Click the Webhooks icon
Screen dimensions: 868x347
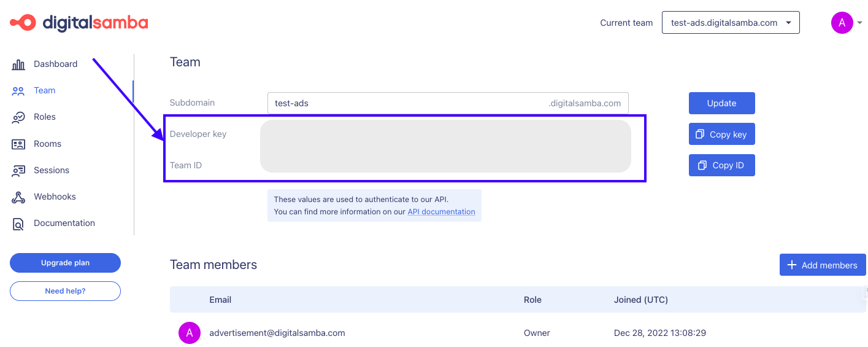pyautogui.click(x=18, y=197)
